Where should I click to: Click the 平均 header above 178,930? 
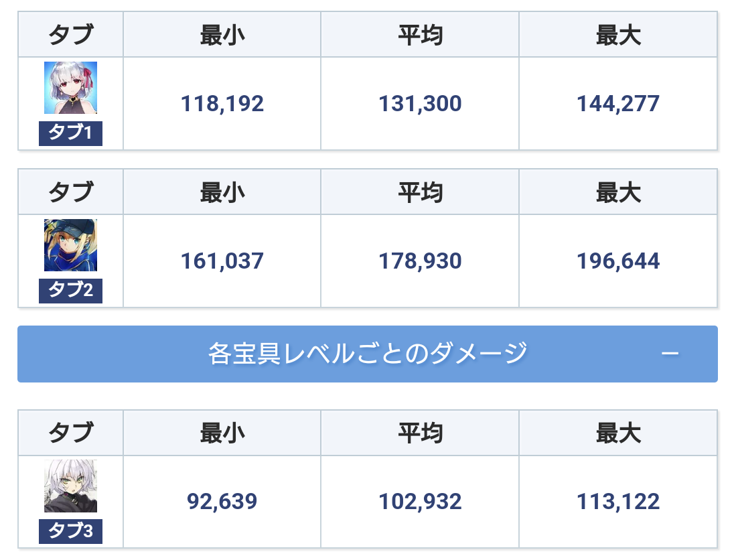[420, 192]
